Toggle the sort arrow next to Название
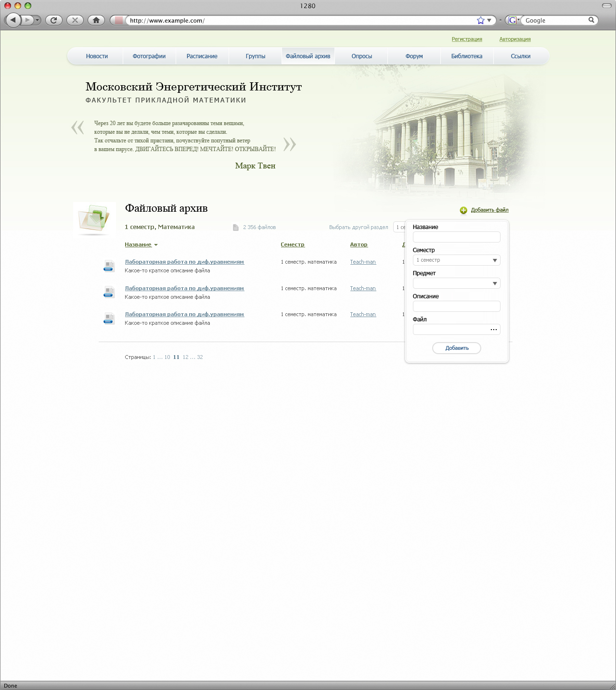Image resolution: width=616 pixels, height=690 pixels. (x=156, y=245)
